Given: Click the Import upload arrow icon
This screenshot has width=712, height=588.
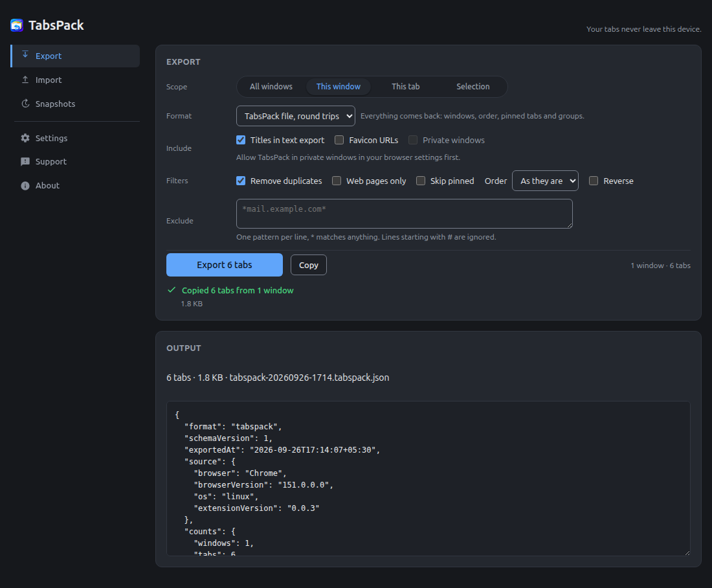Looking at the screenshot, I should click(x=25, y=80).
